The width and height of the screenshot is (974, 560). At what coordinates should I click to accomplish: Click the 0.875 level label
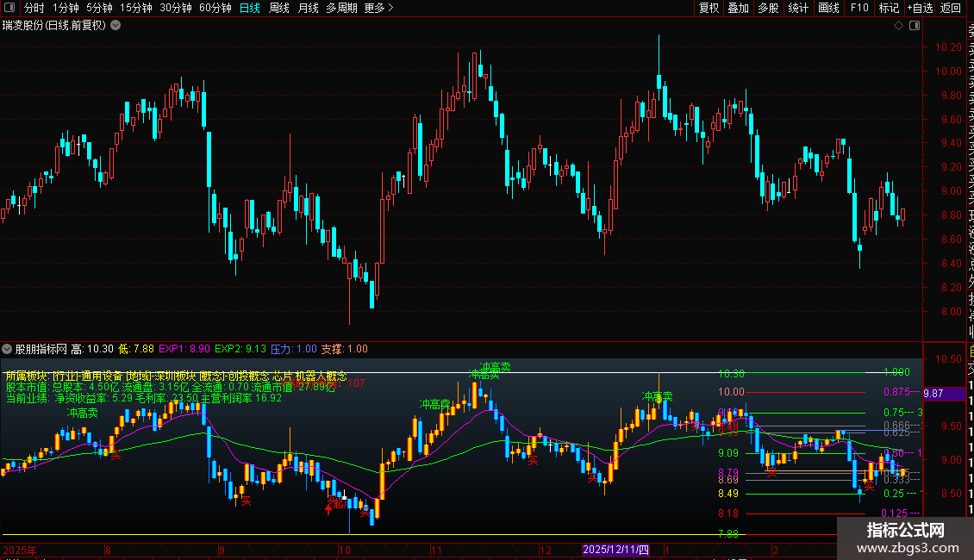pos(897,392)
